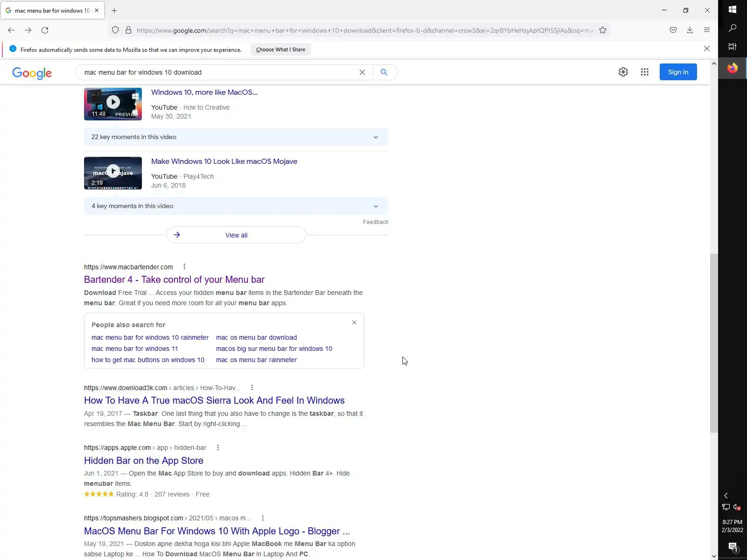The height and width of the screenshot is (560, 747).
Task: Click the Choose What I Share button
Action: point(281,49)
